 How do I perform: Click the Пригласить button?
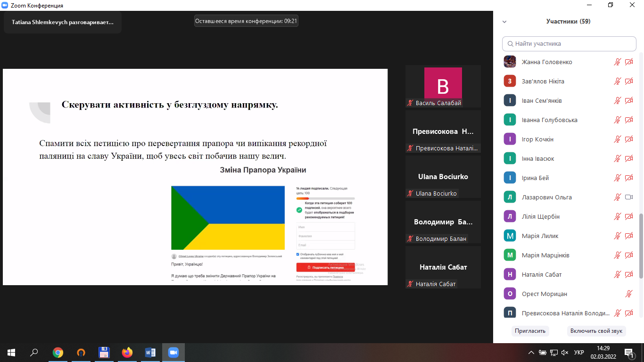coord(530,331)
